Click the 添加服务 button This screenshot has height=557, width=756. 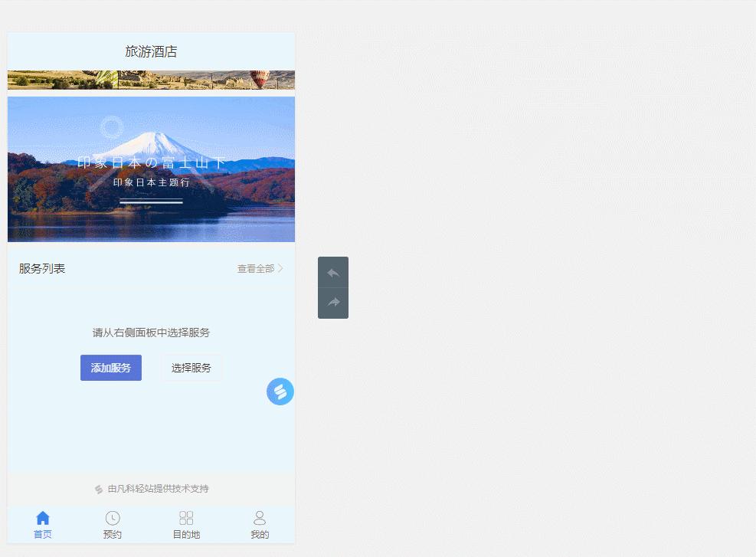(x=110, y=368)
